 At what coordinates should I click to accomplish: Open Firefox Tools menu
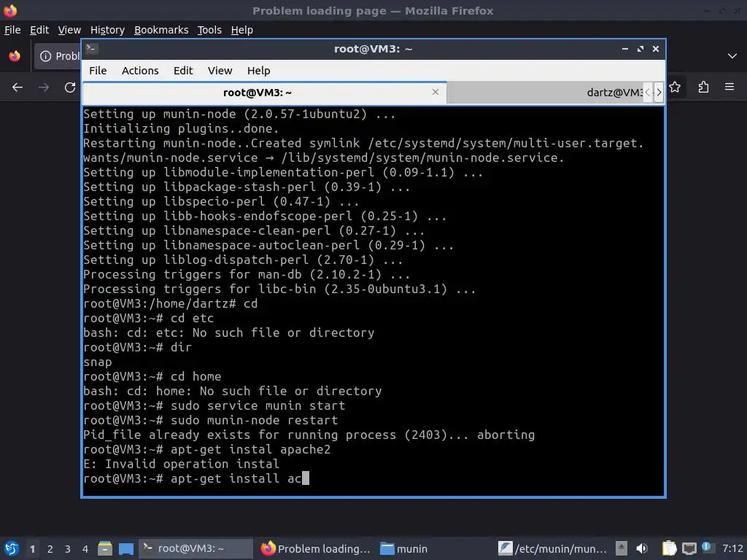[x=209, y=30]
